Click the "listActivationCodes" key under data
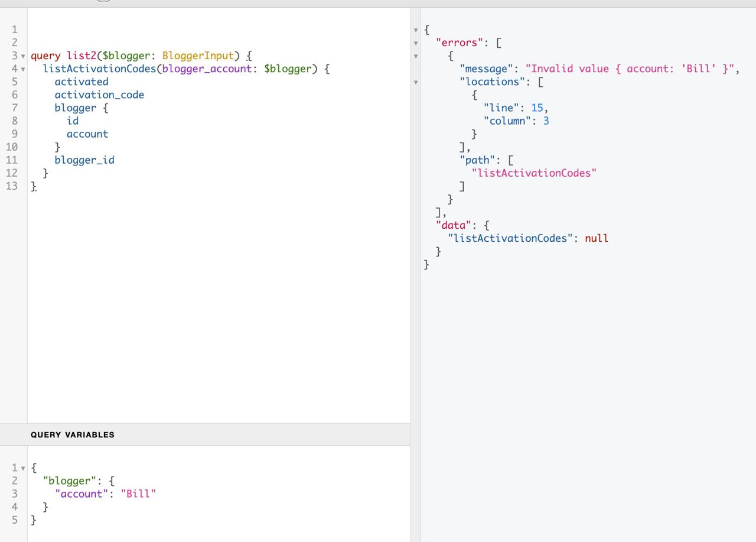Image resolution: width=756 pixels, height=542 pixels. click(510, 238)
